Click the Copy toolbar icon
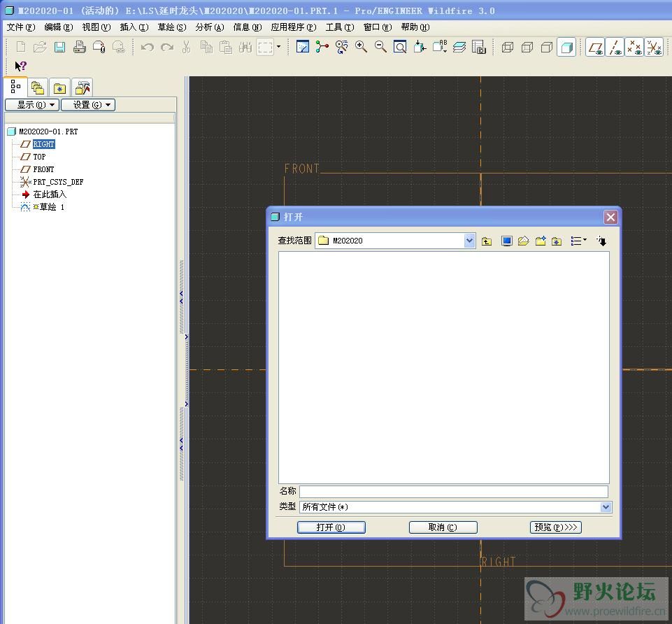The width and height of the screenshot is (672, 624). click(x=206, y=47)
